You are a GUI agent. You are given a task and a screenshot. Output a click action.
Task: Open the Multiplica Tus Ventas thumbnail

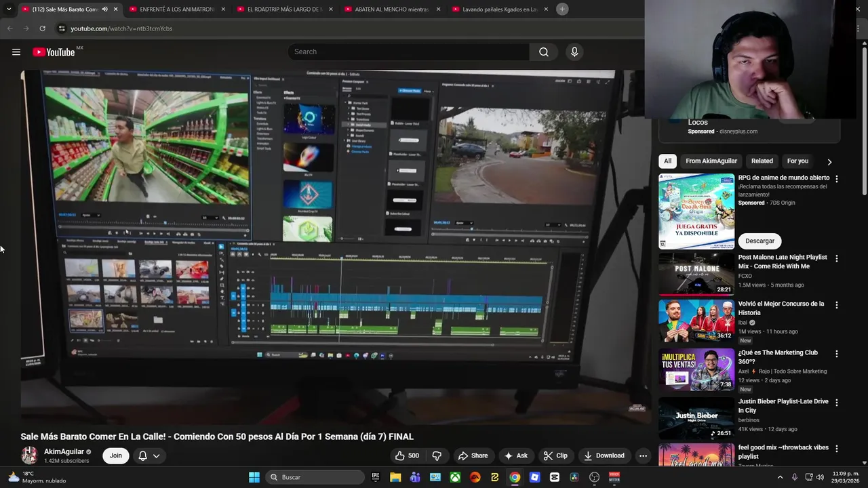coord(696,369)
